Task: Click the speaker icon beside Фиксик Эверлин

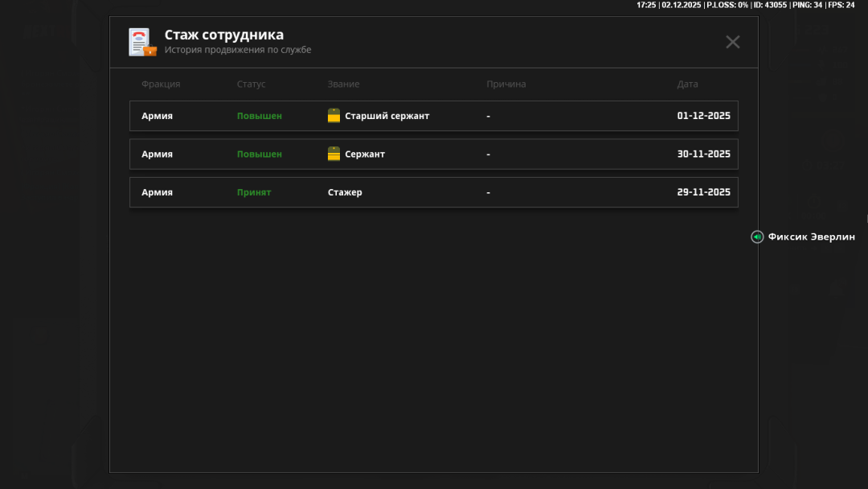Action: (757, 237)
